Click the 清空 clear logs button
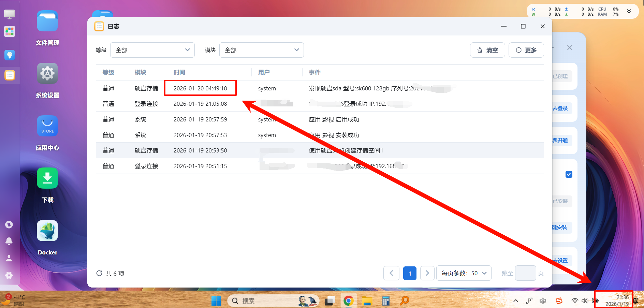644x308 pixels. point(487,50)
